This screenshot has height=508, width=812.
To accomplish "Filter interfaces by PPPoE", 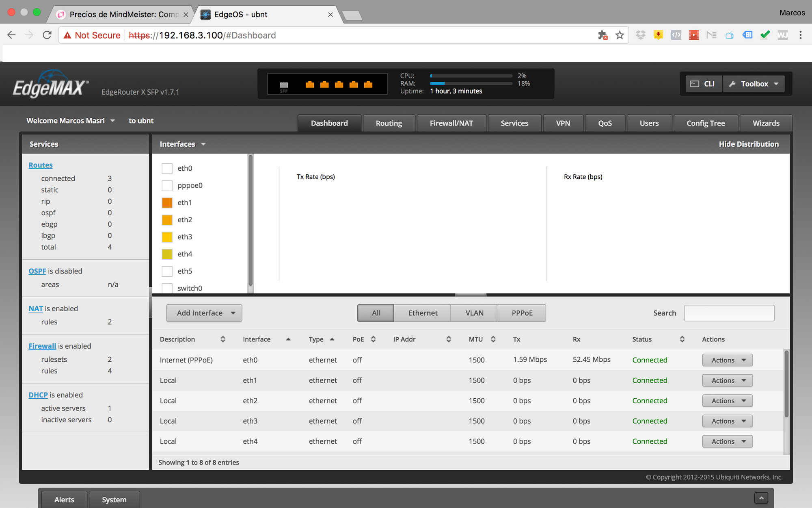I will (x=522, y=313).
